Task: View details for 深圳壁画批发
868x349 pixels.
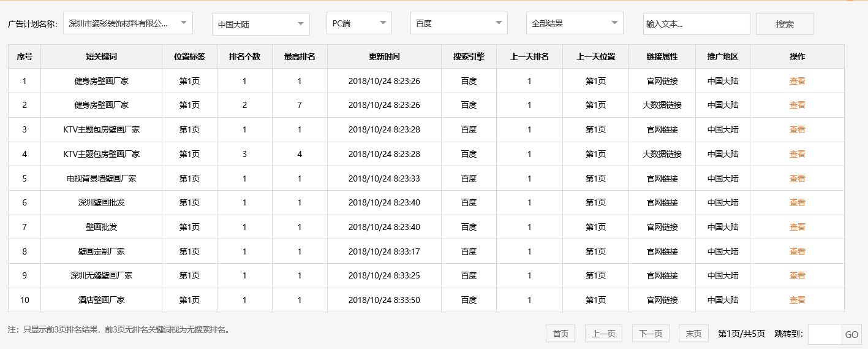Action: pos(797,202)
